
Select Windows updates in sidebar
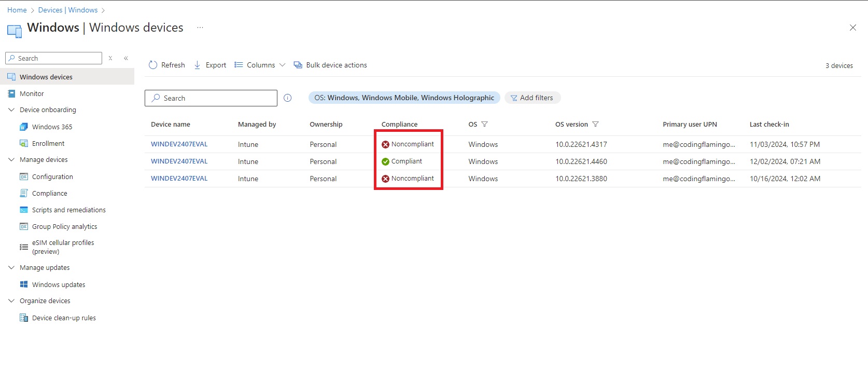[x=58, y=285]
